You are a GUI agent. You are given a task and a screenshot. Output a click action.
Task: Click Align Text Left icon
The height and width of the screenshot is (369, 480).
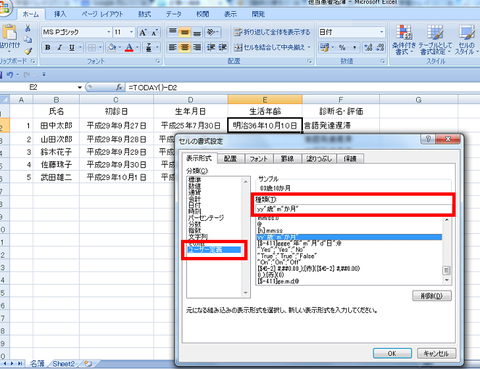172,47
